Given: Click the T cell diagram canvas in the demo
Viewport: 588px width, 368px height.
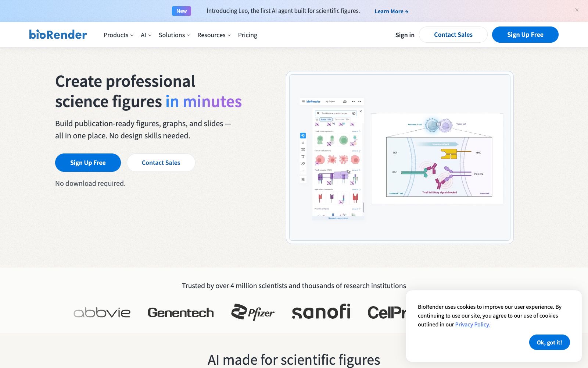Looking at the screenshot, I should (437, 159).
